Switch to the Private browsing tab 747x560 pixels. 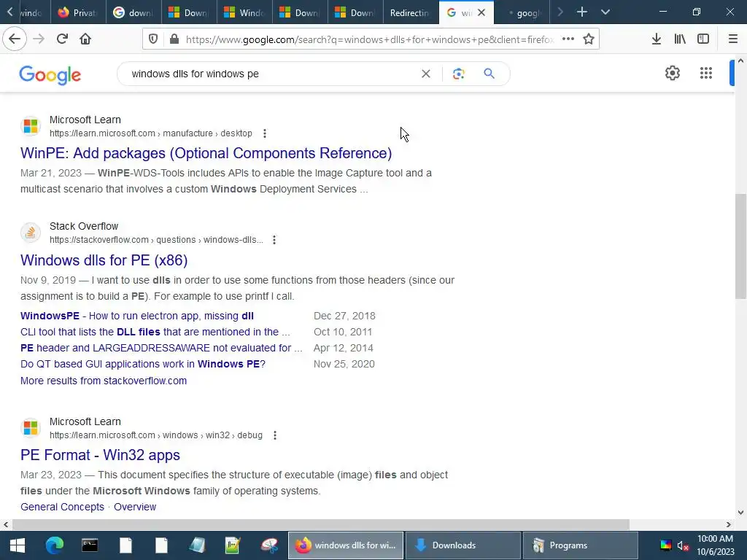(77, 12)
